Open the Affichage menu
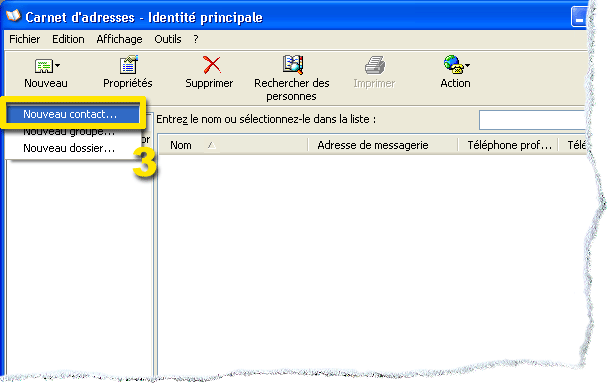615x390 pixels. 119,39
